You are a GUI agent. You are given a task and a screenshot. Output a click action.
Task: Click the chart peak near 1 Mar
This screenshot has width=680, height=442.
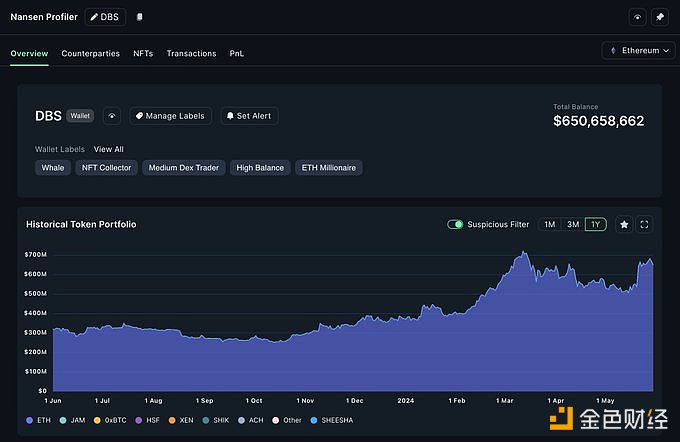pos(524,252)
